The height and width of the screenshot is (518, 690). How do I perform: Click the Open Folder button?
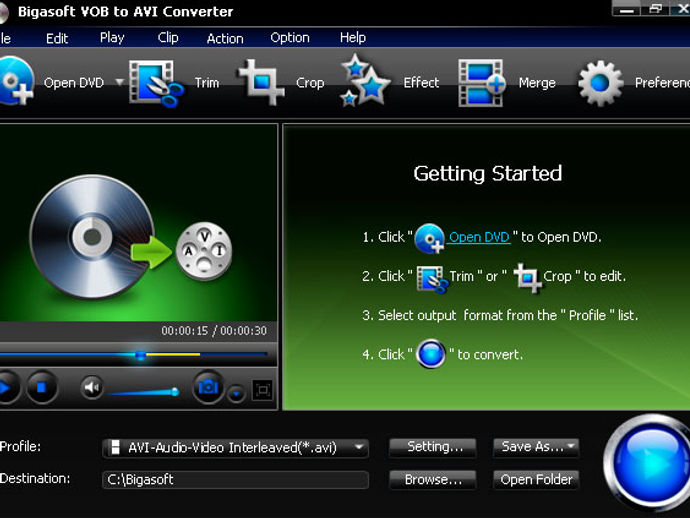point(536,480)
